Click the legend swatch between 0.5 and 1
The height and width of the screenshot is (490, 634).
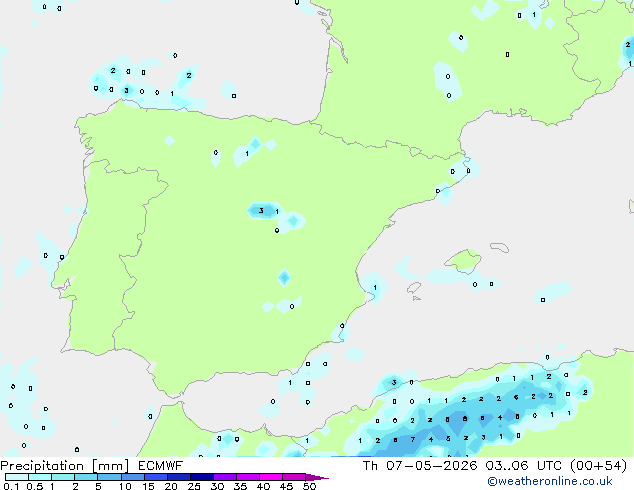[40, 477]
